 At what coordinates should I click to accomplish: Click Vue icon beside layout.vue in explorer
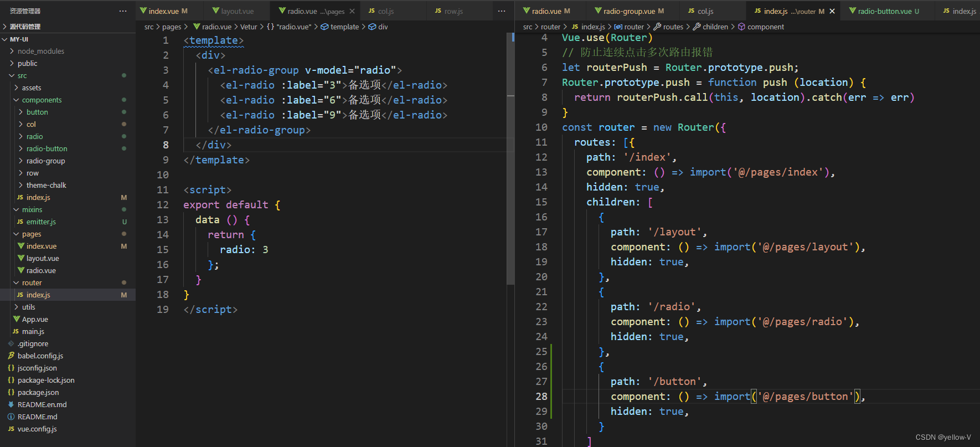[x=21, y=258]
